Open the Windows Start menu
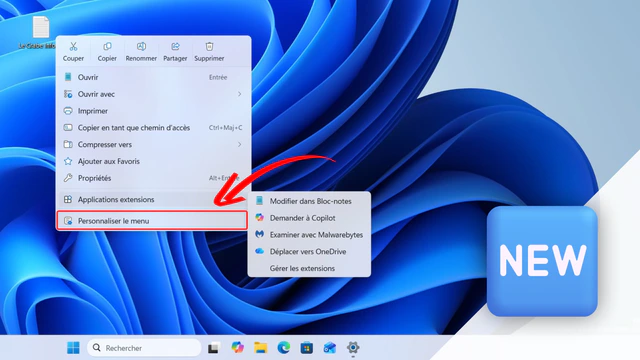The image size is (640, 360). click(x=73, y=348)
